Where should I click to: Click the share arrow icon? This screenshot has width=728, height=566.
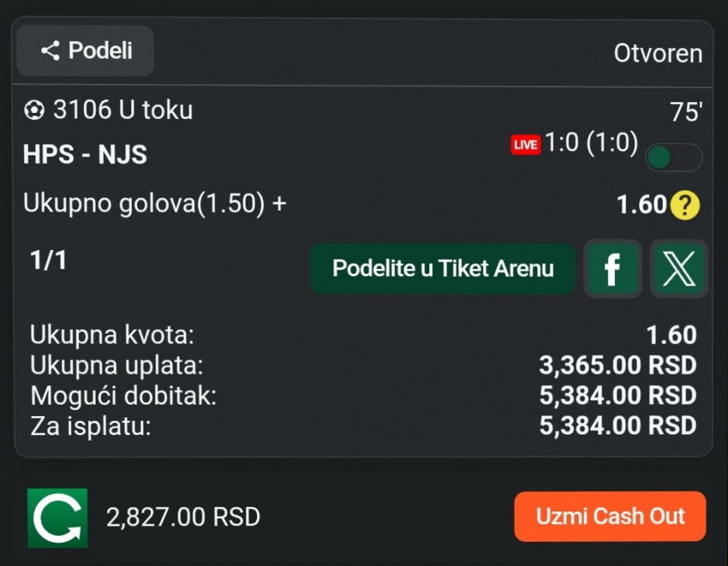pyautogui.click(x=51, y=51)
